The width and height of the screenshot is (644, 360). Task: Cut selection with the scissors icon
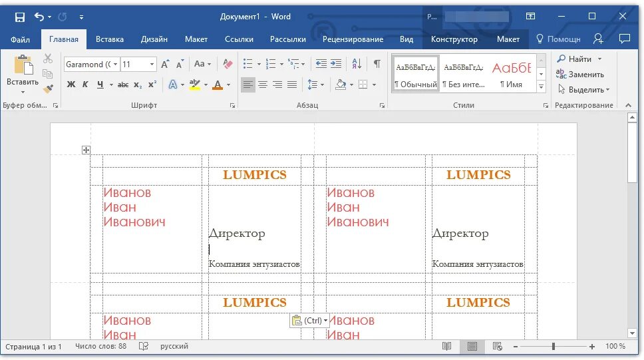coord(48,59)
